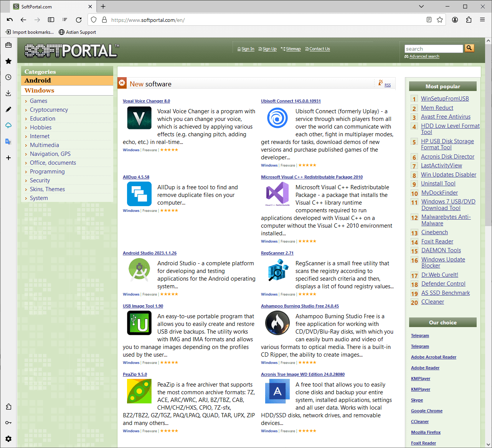Open the browser hamburger application menu
Image resolution: width=492 pixels, height=448 pixels.
pyautogui.click(x=482, y=20)
